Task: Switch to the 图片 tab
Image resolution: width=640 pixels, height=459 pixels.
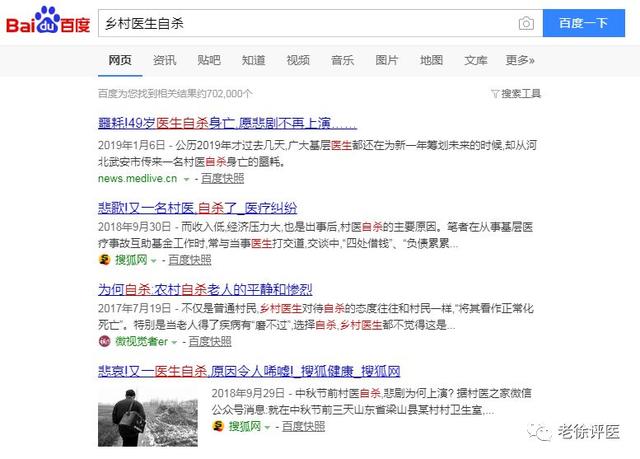Action: [x=387, y=60]
